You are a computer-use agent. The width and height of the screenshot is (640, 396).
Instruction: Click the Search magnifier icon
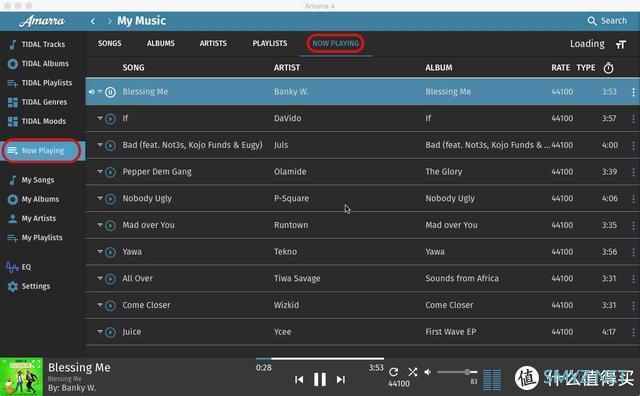pyautogui.click(x=591, y=21)
